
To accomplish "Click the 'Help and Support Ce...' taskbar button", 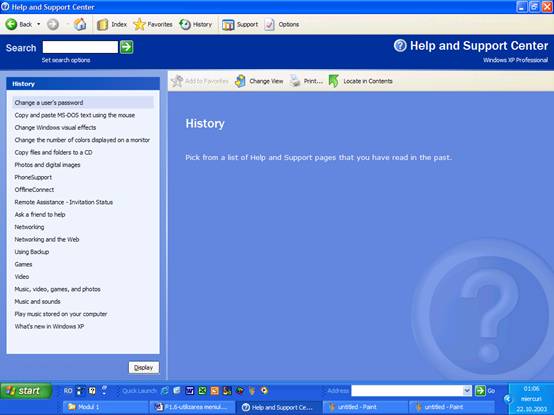I will point(279,407).
